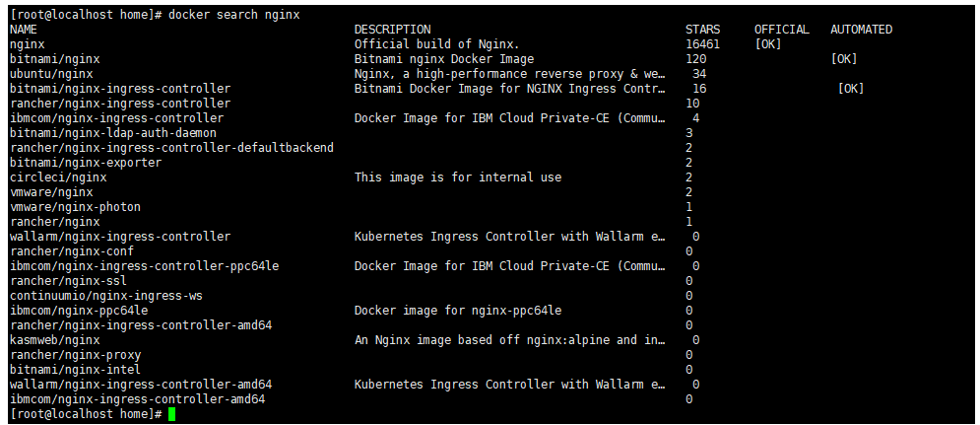Click "This image is for internal use" text

pos(458,177)
